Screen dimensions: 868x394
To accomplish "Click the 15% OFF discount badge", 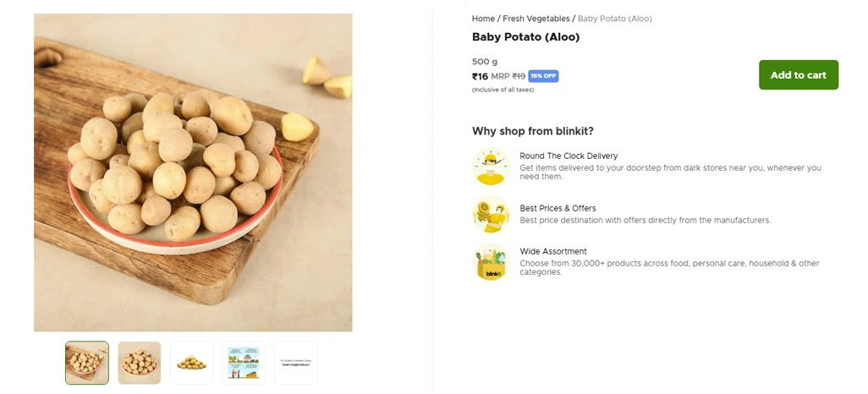I will [x=543, y=76].
